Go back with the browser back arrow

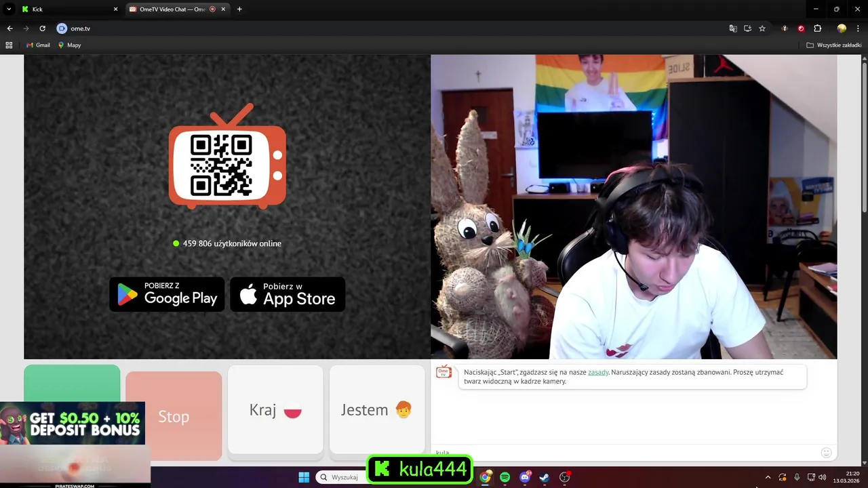[x=9, y=28]
